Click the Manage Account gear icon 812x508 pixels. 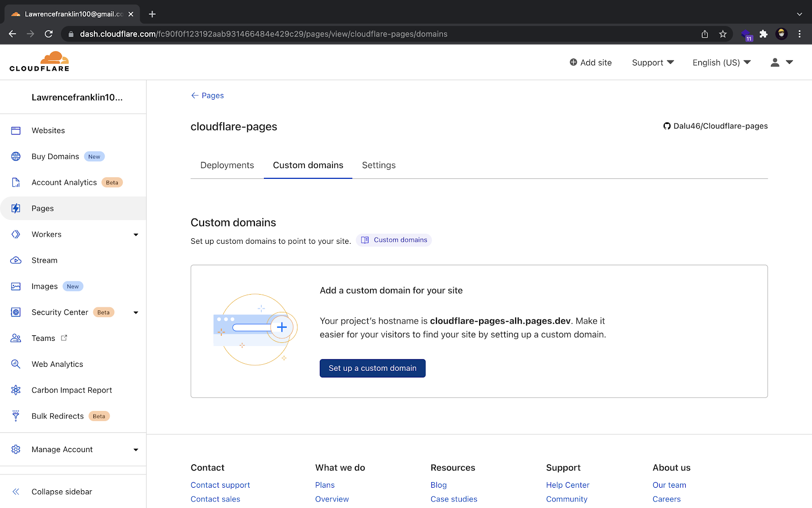pos(16,450)
